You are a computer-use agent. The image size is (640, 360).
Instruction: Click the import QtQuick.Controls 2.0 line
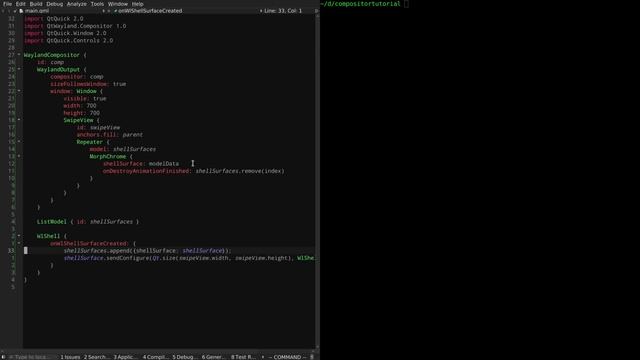[x=68, y=40]
